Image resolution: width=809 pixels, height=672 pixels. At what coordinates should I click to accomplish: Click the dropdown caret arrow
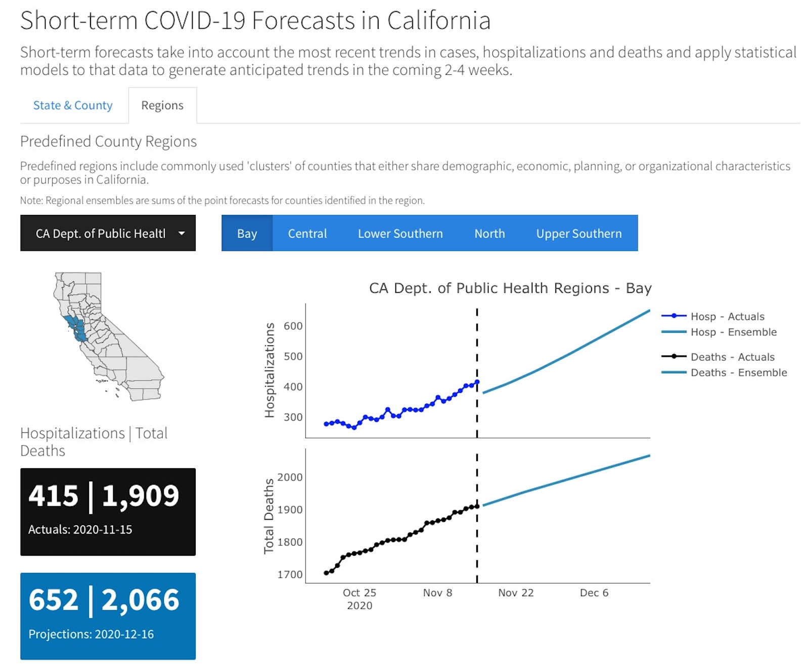coord(182,233)
